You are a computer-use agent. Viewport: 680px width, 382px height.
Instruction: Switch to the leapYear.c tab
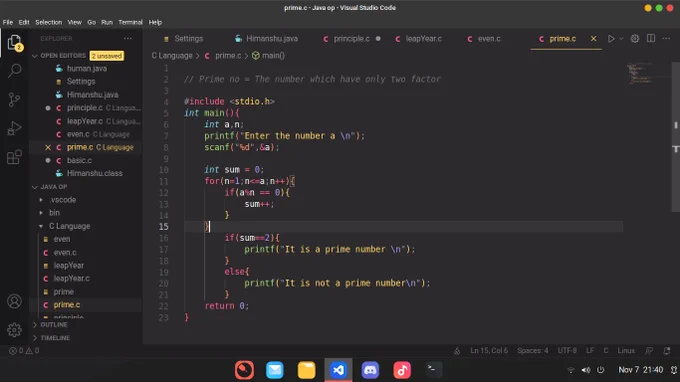click(419, 39)
